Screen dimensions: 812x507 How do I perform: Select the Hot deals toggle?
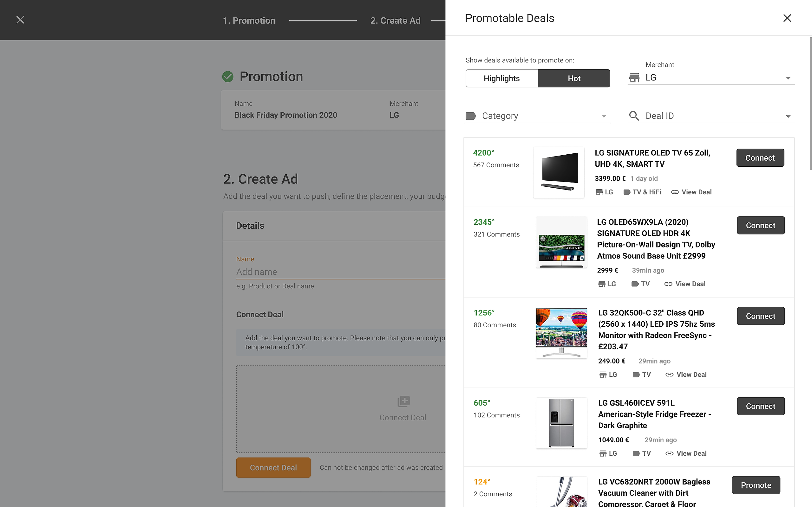(x=574, y=79)
